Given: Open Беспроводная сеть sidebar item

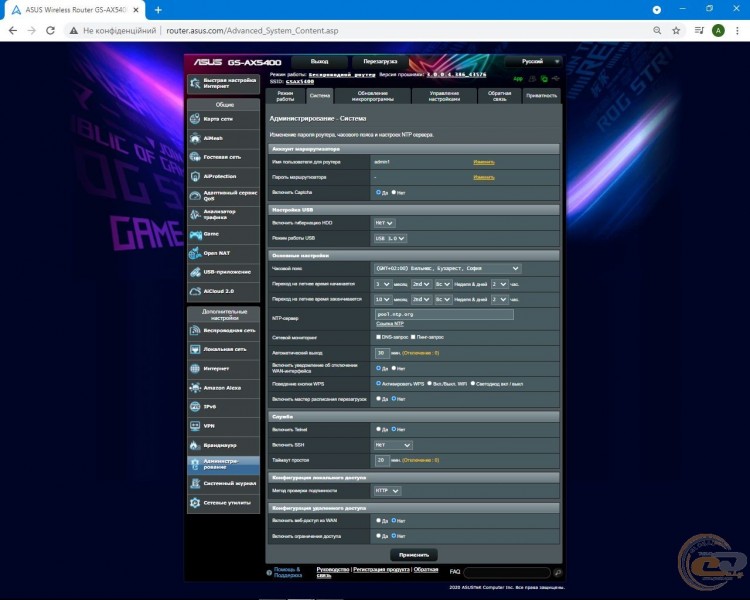Looking at the screenshot, I should coord(223,330).
